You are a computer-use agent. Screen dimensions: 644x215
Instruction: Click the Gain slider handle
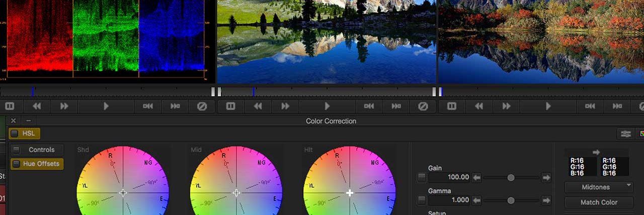511,178
